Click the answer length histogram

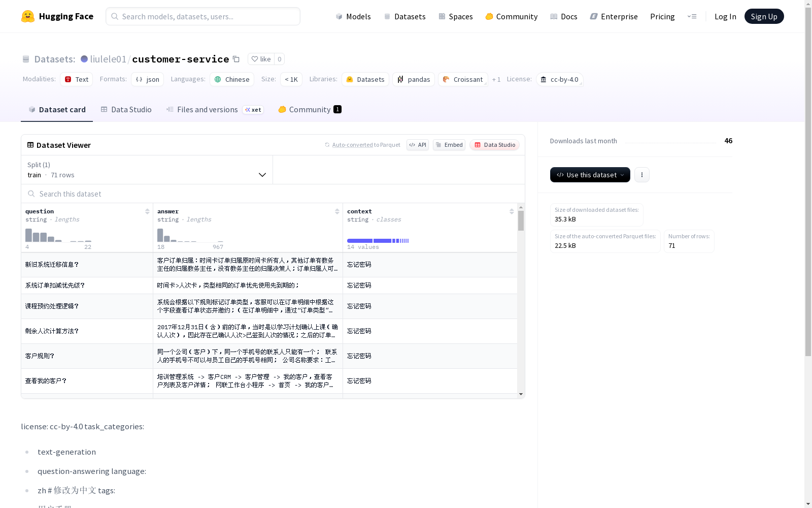pyautogui.click(x=190, y=235)
